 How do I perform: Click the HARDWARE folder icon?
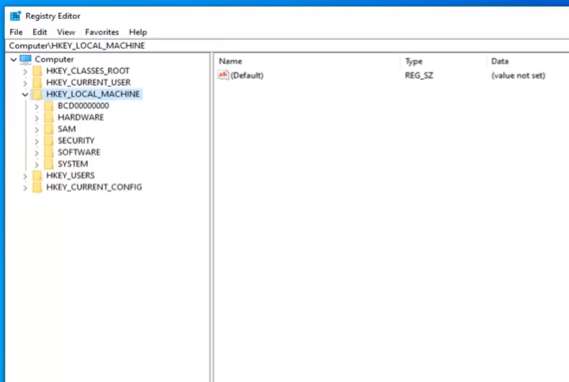49,117
